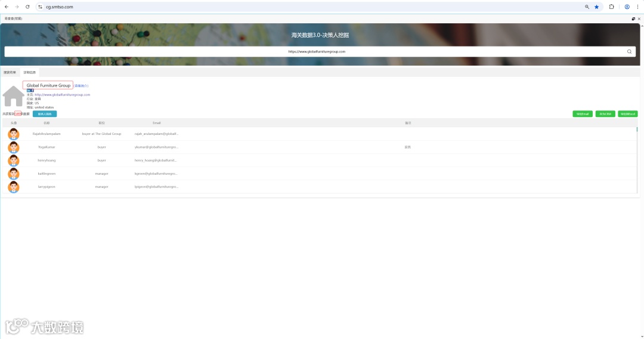Click the magnifier search icon in the search bar

629,51
